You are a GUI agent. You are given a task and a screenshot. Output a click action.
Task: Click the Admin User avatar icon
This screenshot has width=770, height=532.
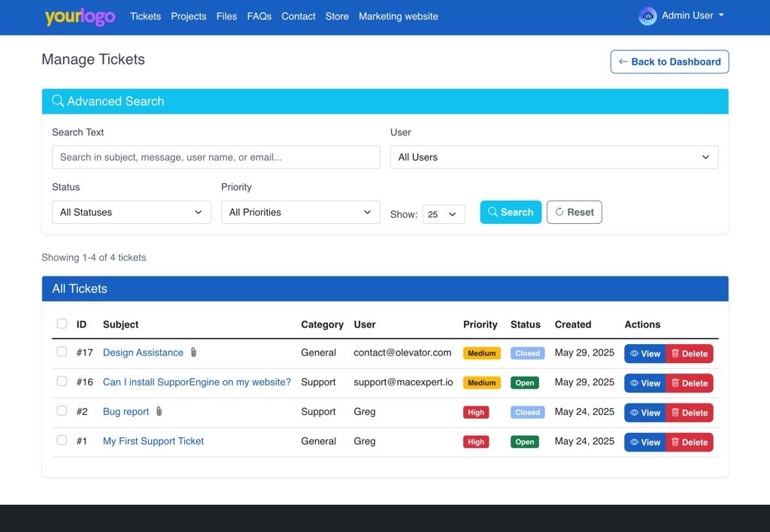[x=647, y=16]
